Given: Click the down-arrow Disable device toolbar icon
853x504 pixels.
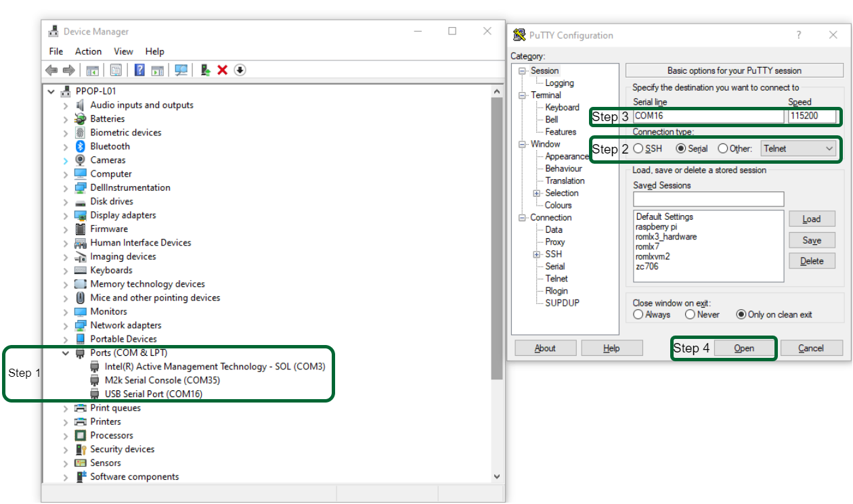Looking at the screenshot, I should (240, 70).
